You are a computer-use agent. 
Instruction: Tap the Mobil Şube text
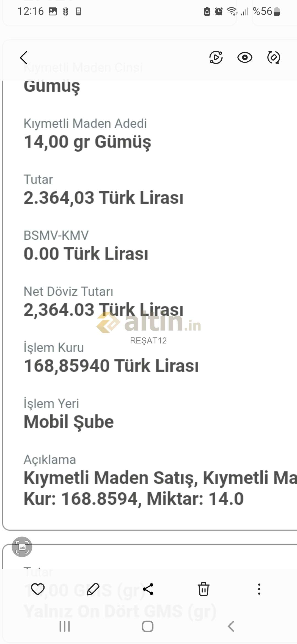(69, 422)
